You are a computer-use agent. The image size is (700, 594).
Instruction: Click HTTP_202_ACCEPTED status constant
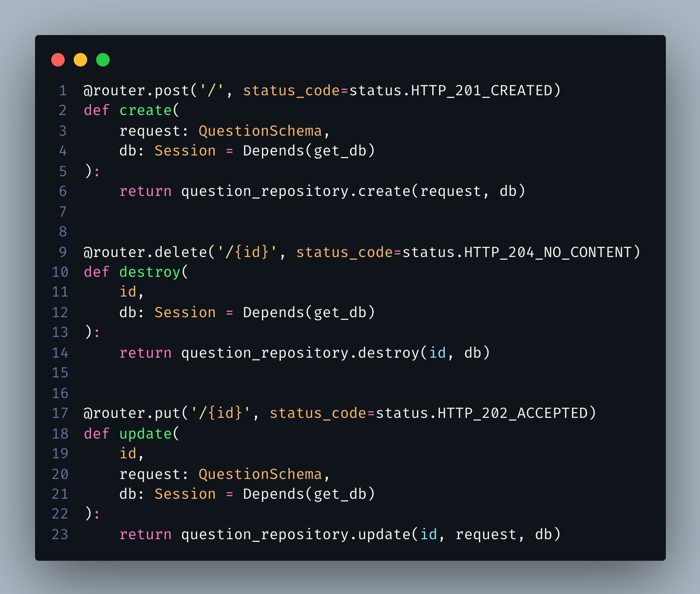coord(513,413)
